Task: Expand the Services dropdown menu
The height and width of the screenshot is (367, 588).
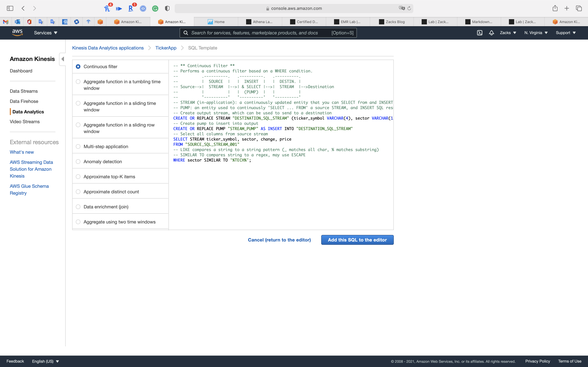Action: pos(45,33)
